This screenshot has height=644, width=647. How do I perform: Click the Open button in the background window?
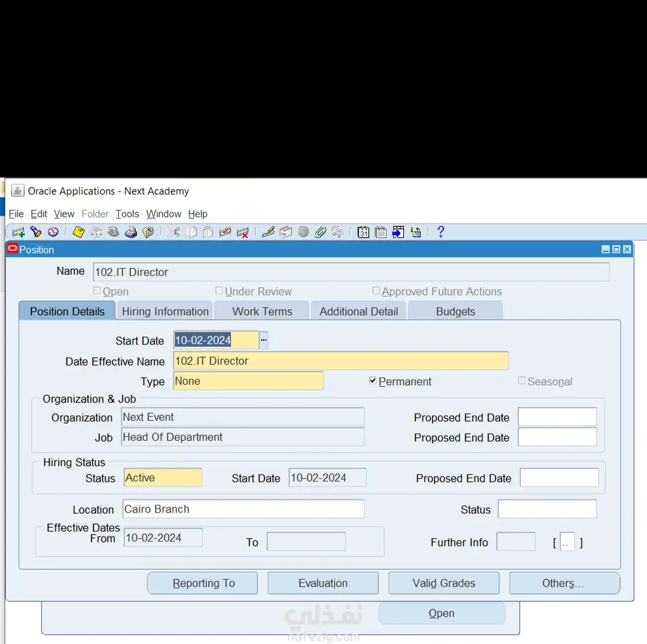(x=442, y=613)
